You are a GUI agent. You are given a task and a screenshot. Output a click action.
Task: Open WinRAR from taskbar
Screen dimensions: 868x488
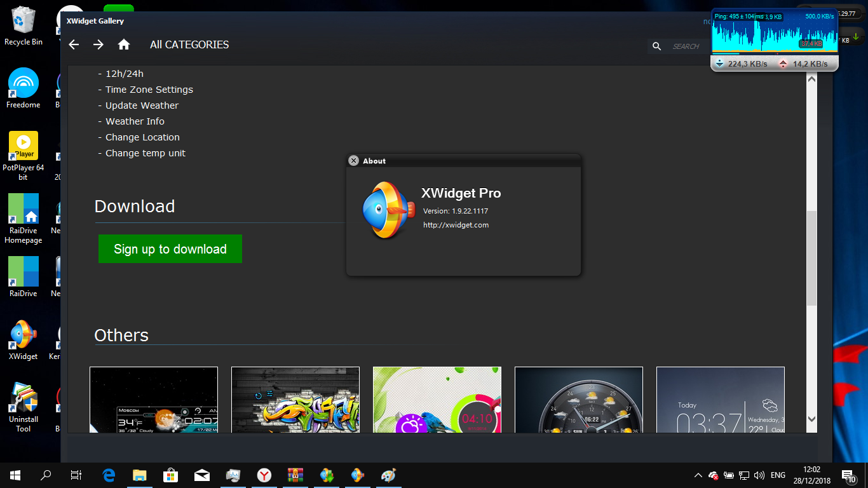[295, 475]
